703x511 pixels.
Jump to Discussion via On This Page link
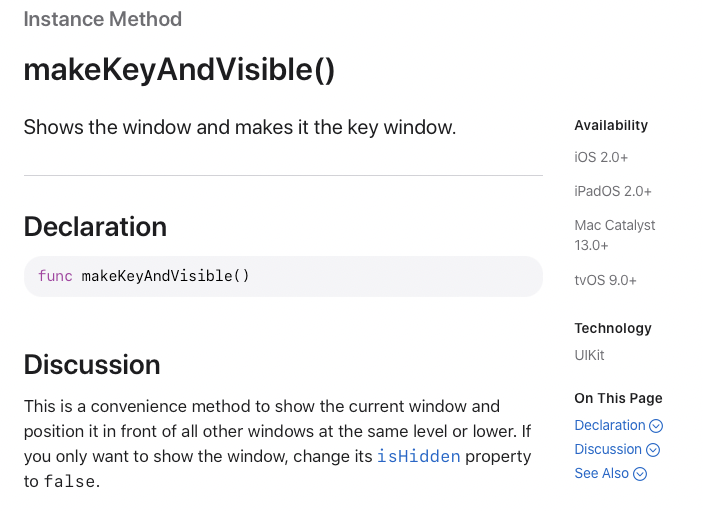(608, 449)
